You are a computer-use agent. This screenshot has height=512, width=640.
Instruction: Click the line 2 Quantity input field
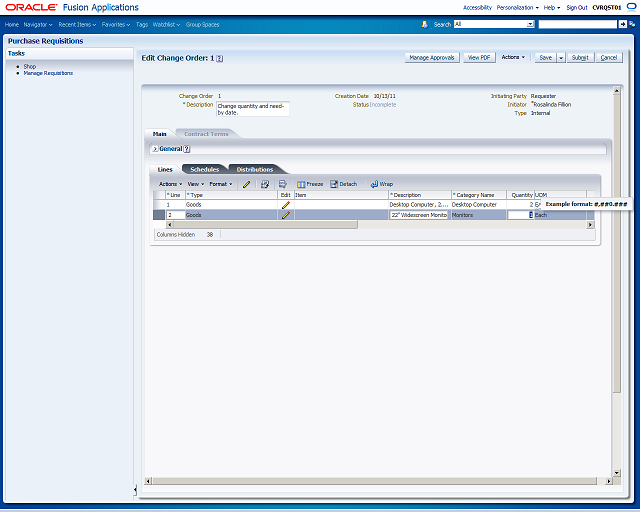click(520, 215)
